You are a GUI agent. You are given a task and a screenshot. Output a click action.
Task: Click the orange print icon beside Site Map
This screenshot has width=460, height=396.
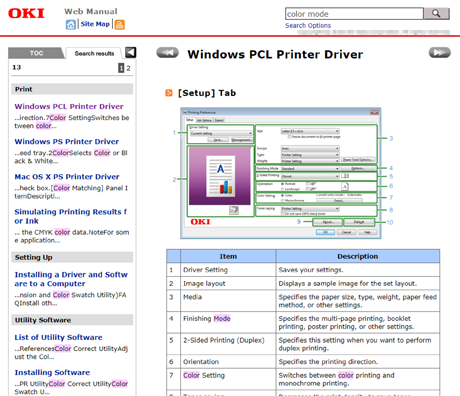(x=120, y=25)
